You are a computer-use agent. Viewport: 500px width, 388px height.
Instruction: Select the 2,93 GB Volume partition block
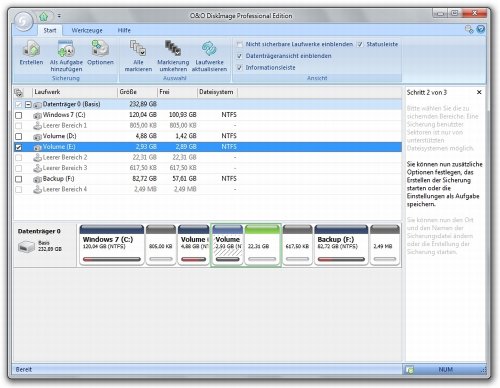pos(228,245)
